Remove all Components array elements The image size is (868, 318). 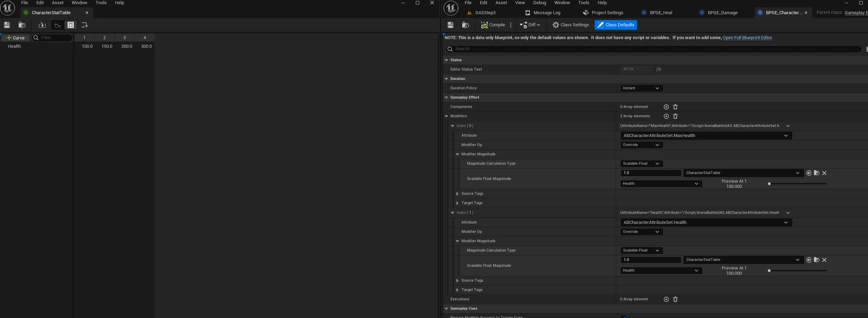click(x=675, y=107)
